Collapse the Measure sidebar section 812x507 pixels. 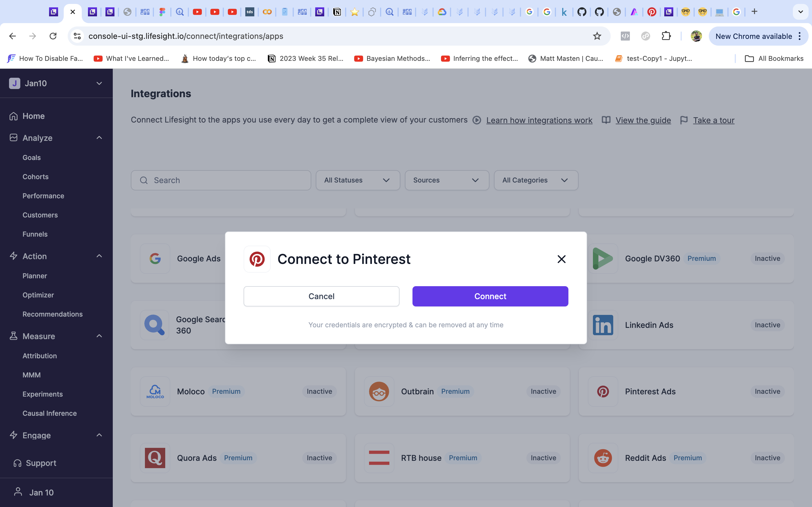99,336
